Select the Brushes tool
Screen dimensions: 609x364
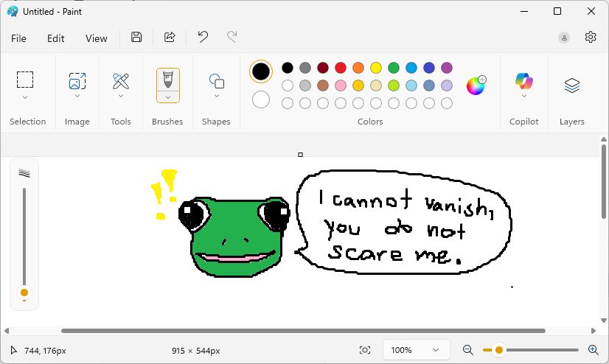click(168, 80)
